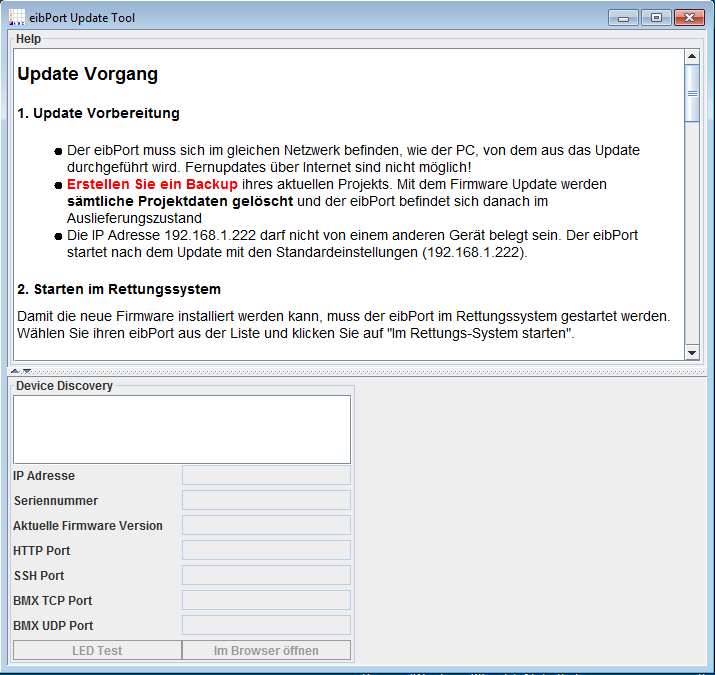This screenshot has width=715, height=675.
Task: Click the IP Adresse field
Action: (x=266, y=475)
